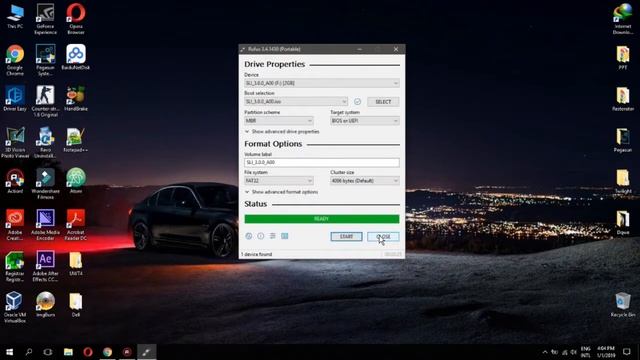Open Opera Browser desktop shortcut

76,19
